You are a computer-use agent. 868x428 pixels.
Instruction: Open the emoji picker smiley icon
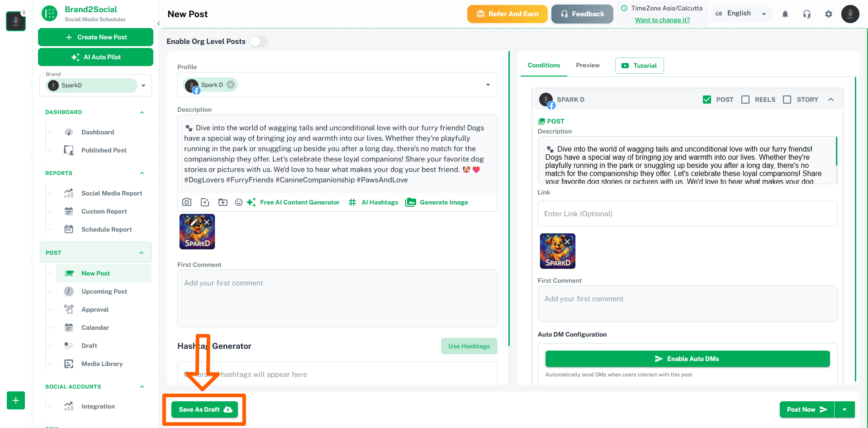pos(239,202)
